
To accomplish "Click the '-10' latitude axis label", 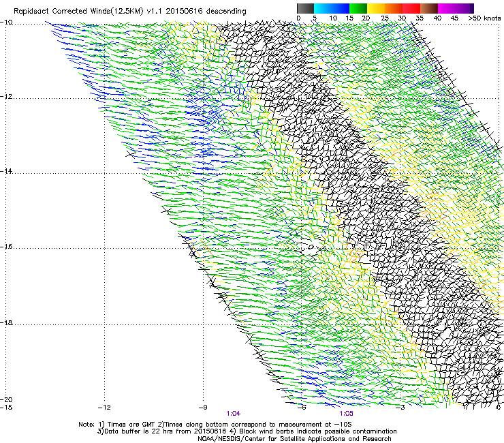I will point(6,22).
